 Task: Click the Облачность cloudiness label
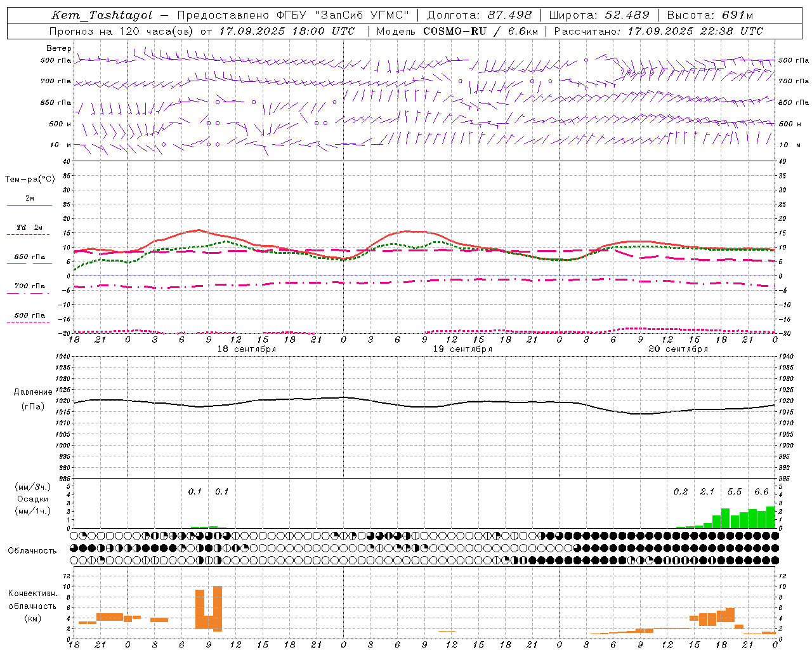(32, 550)
